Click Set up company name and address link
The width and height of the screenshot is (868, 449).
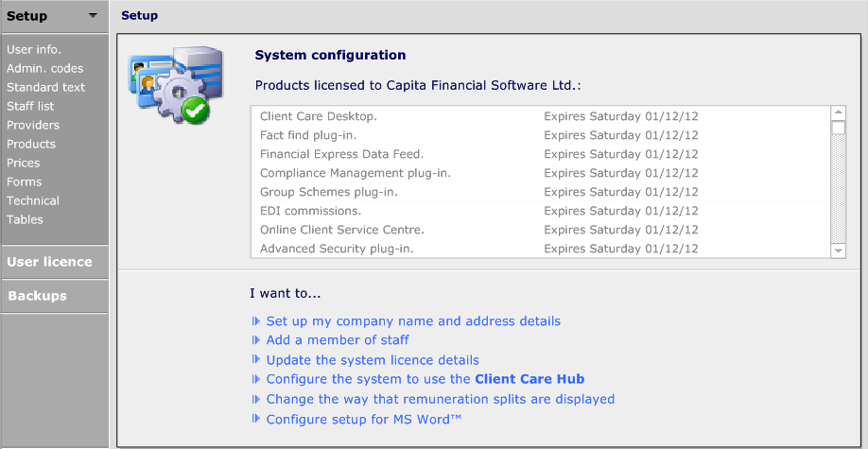413,321
